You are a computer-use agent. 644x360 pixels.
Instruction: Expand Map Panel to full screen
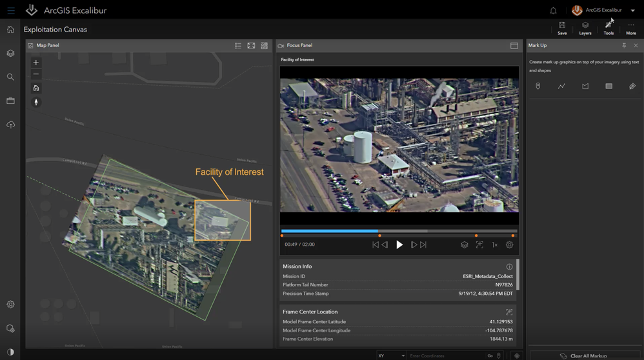252,46
